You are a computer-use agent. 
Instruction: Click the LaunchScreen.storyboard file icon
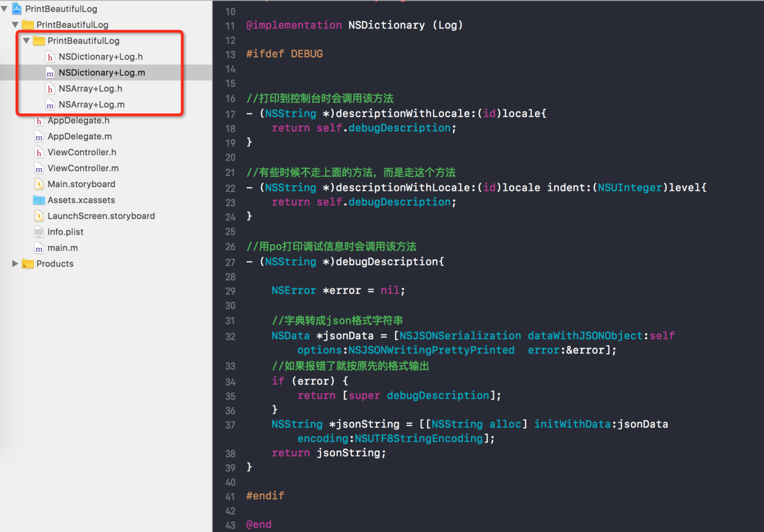point(39,216)
